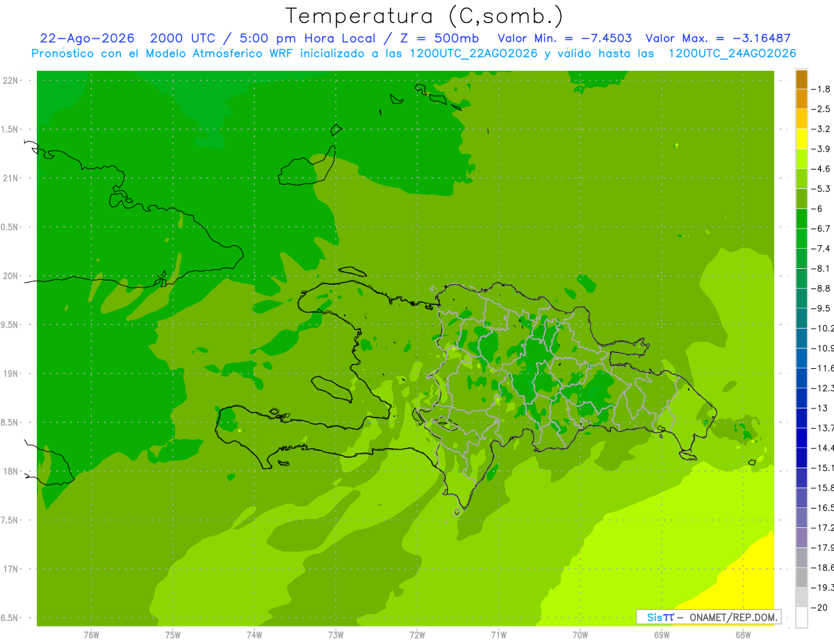The height and width of the screenshot is (644, 834).
Task: Click the '-4.6' legend value
Action: coord(821,169)
